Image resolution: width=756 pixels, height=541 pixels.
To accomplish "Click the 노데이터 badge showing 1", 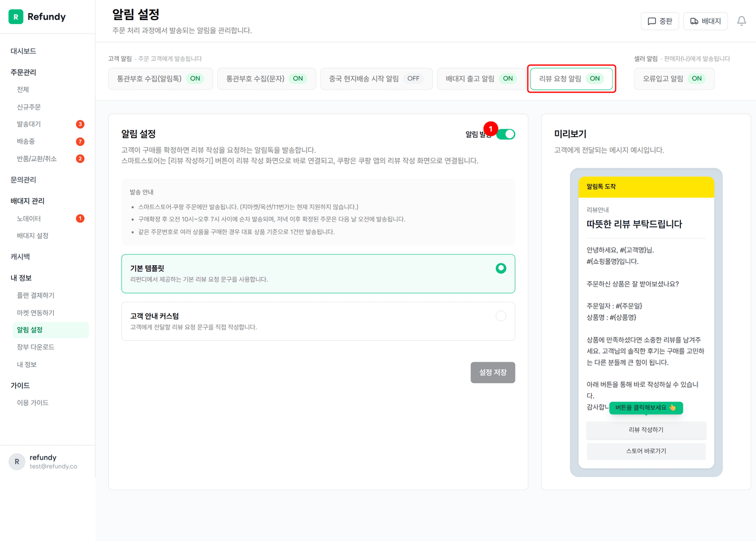I will 80,219.
